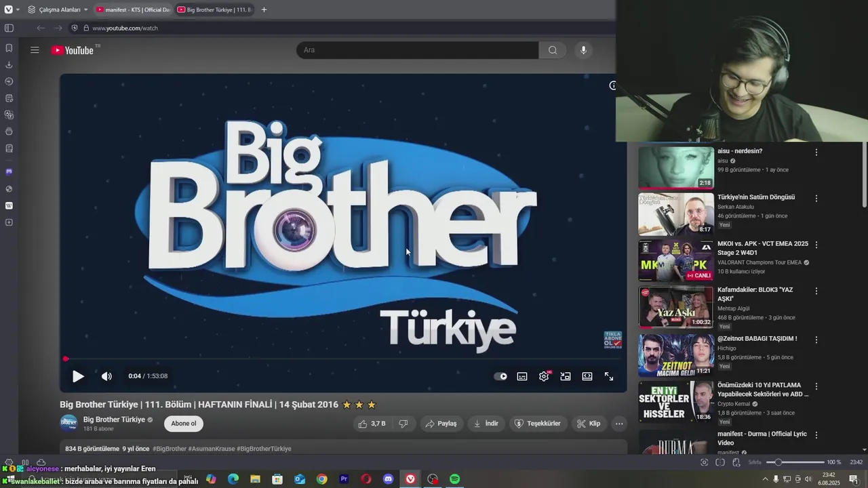Screen dimensions: 868x488
Task: Open Kafamdakiler: BLOK3 "YAZ AŞKI" video
Action: pyautogui.click(x=676, y=307)
